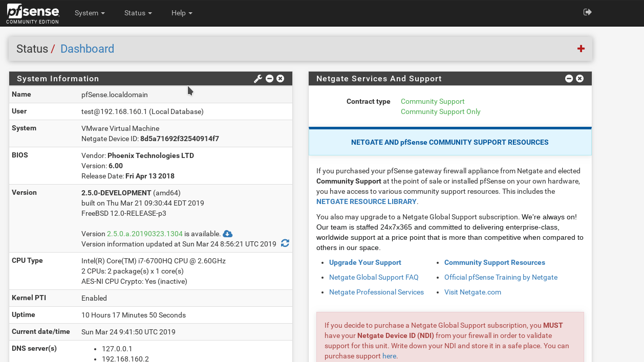
Task: Click the Contract type label
Action: coord(369,101)
